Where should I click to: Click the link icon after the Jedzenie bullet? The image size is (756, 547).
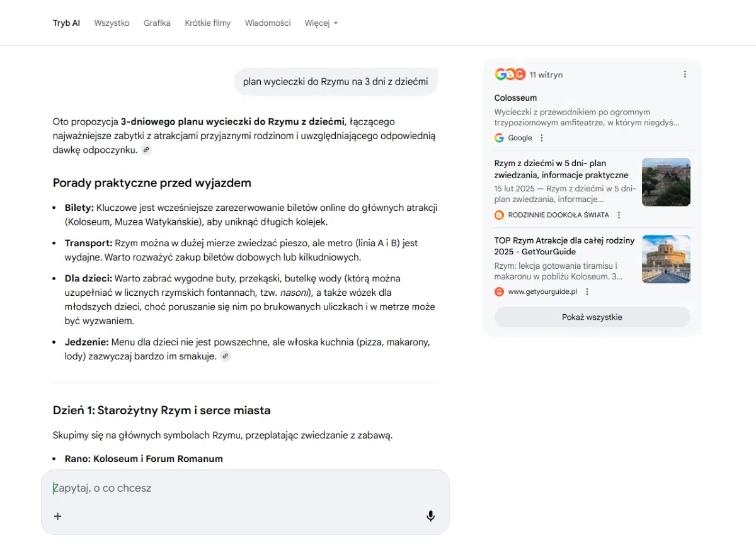(225, 356)
